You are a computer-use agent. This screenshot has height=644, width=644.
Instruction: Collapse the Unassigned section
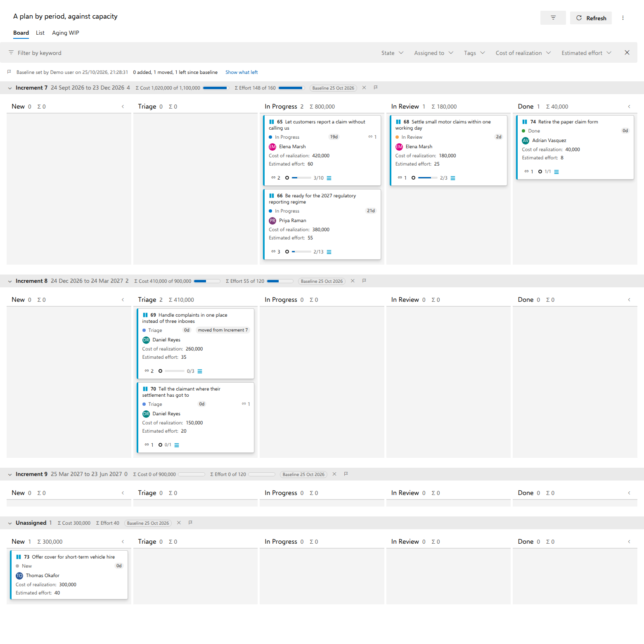pos(10,523)
